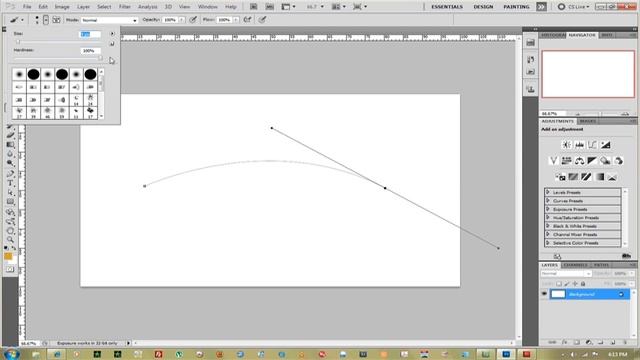Add a Posterize adjustment
The image size is (640, 360).
pyautogui.click(x=573, y=177)
